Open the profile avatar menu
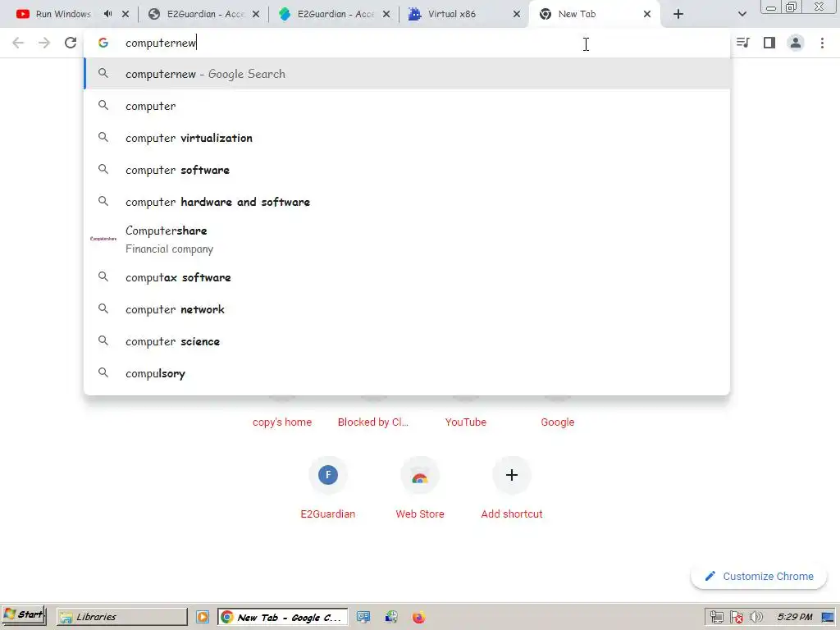The image size is (840, 630). [x=796, y=43]
